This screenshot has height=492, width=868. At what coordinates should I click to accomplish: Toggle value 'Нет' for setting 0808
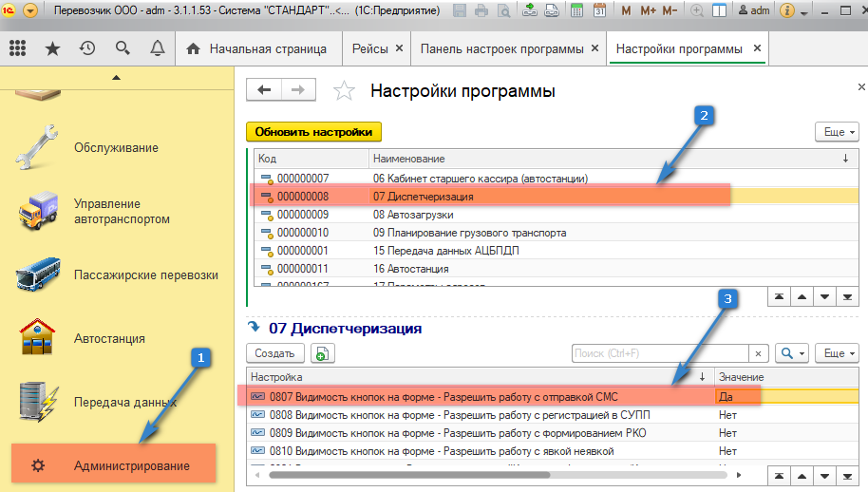(741, 415)
